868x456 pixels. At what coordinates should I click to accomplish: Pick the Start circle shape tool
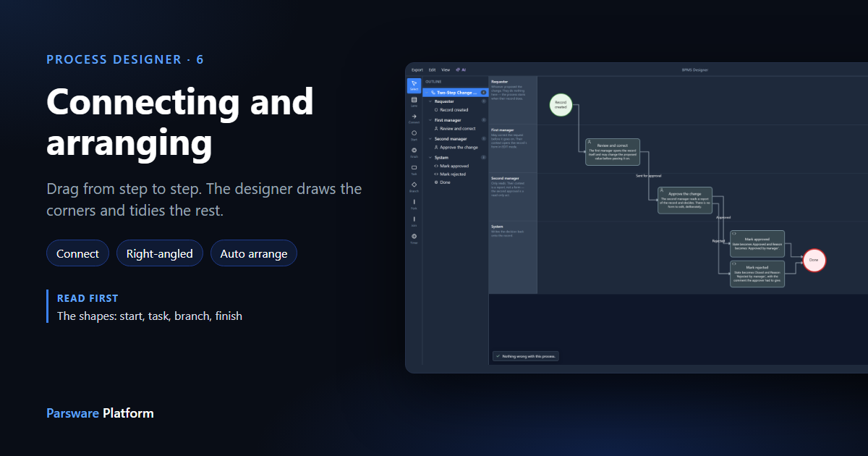tap(414, 135)
